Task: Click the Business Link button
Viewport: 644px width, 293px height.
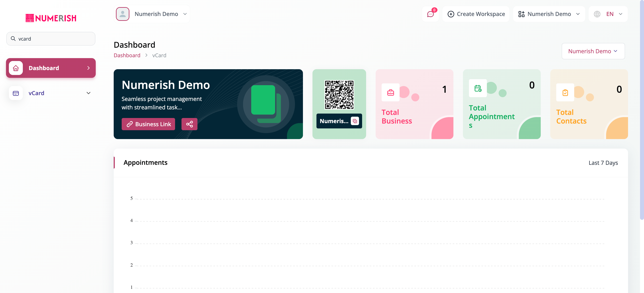Action: [x=148, y=124]
